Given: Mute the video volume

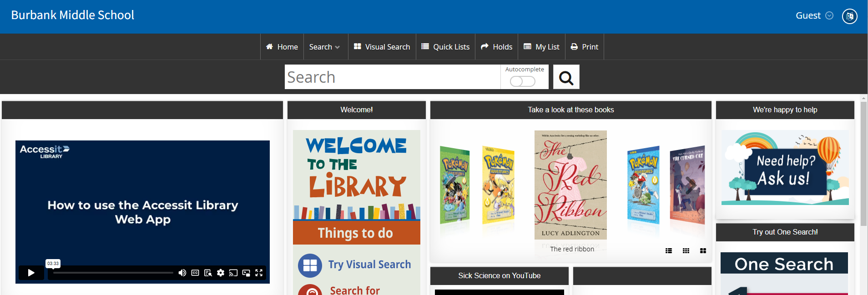Looking at the screenshot, I should [x=182, y=273].
